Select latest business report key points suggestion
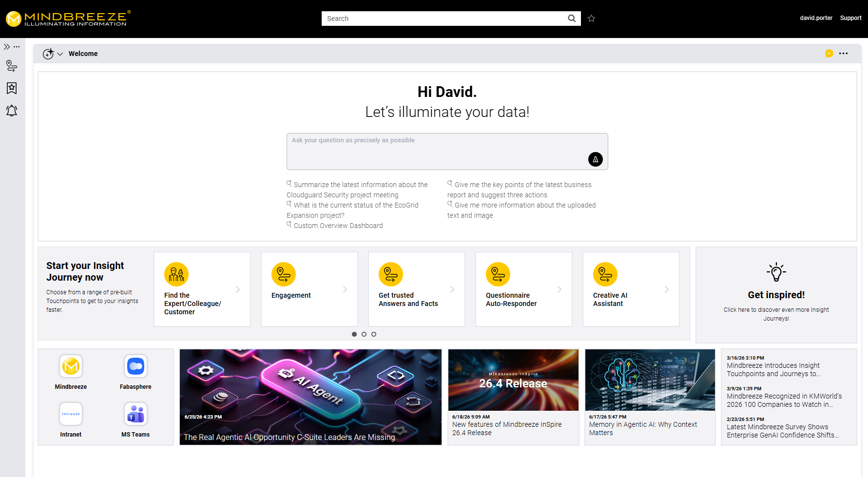Viewport: 868px width, 477px height. point(520,190)
